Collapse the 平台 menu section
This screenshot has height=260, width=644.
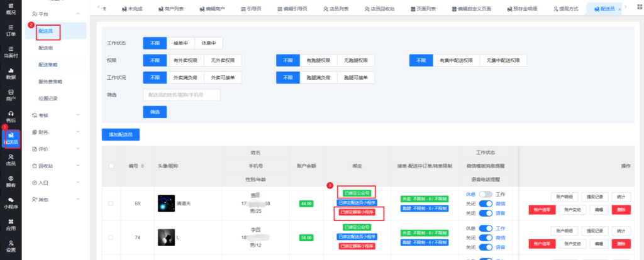[77, 13]
